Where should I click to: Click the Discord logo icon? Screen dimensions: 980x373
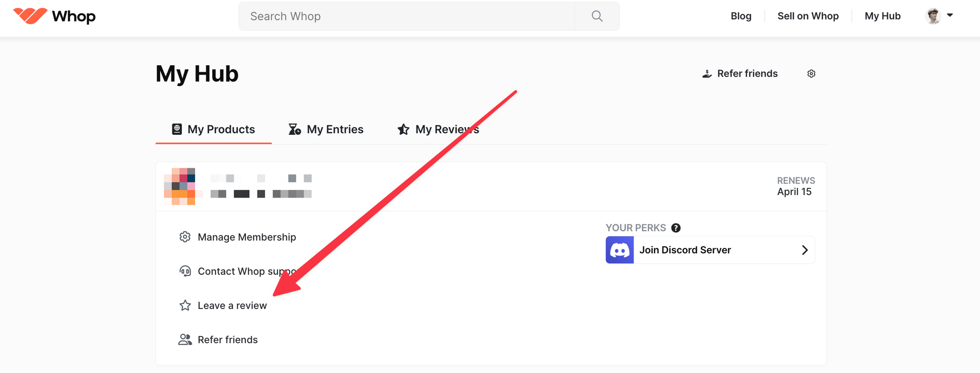click(x=620, y=250)
